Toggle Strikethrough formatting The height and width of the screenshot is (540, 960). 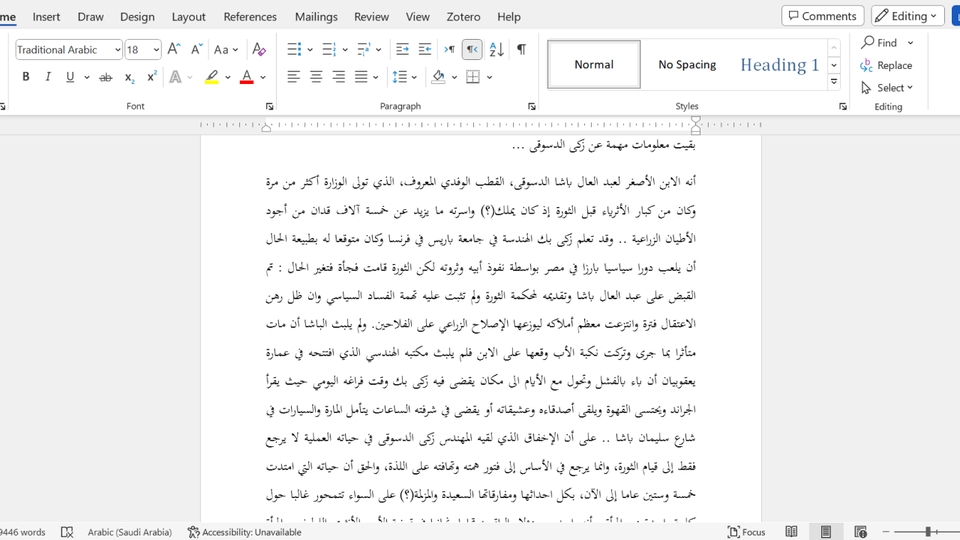(x=106, y=77)
